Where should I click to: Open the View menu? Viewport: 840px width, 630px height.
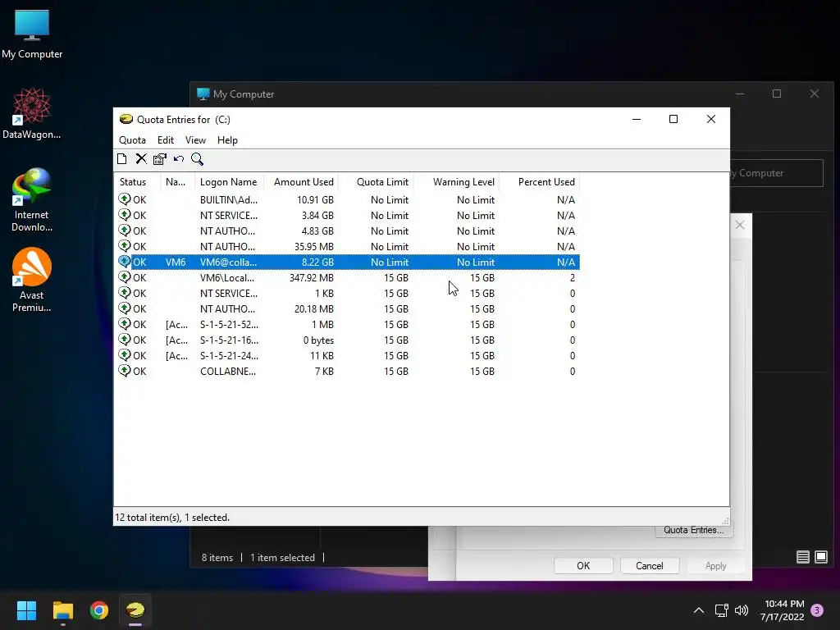[x=195, y=139]
